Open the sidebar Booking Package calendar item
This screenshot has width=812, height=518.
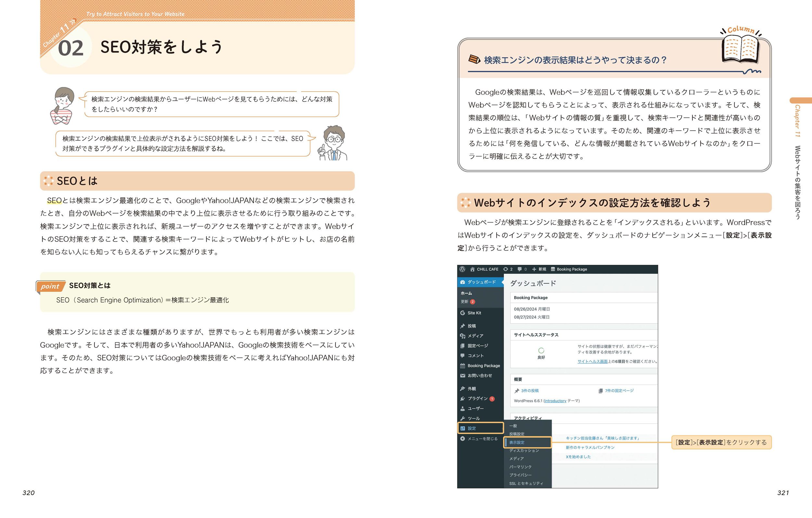(x=480, y=366)
